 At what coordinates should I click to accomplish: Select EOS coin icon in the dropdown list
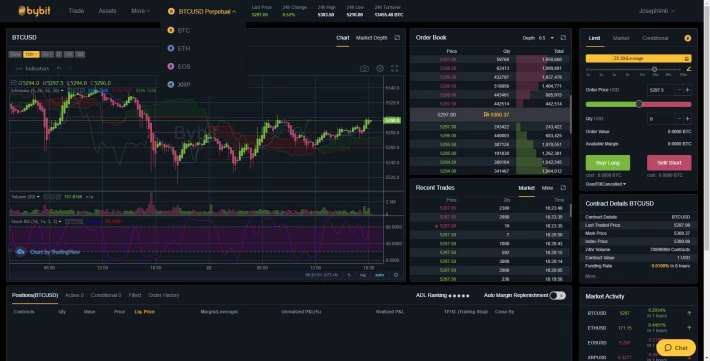click(171, 67)
